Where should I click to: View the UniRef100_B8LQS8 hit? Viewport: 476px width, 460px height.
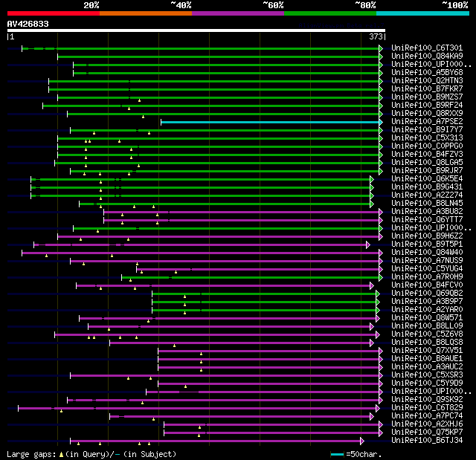point(427,343)
